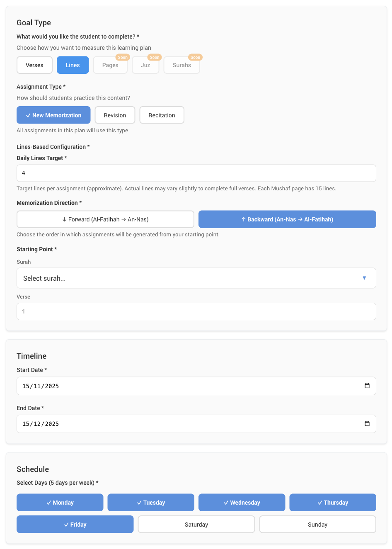Click the Verse number input field

[x=196, y=311]
